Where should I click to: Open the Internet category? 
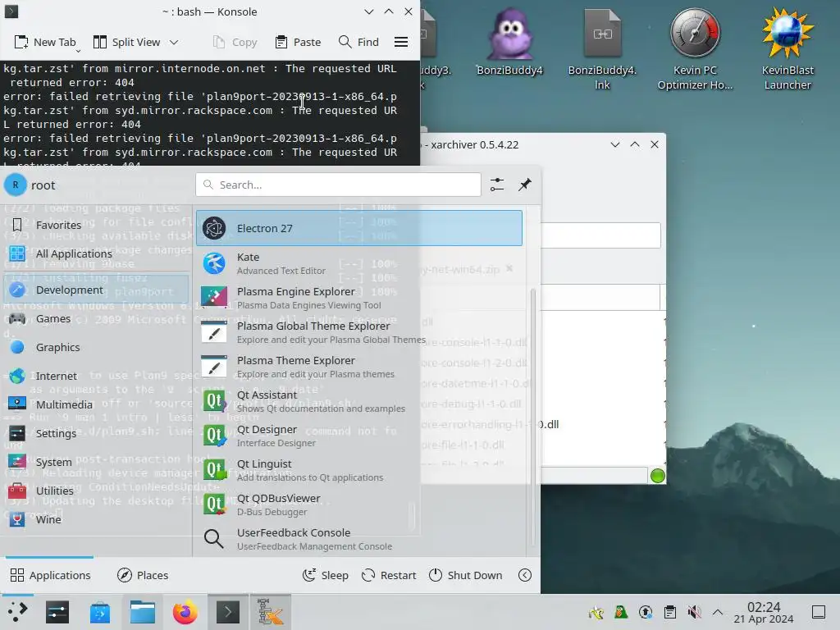[96, 376]
